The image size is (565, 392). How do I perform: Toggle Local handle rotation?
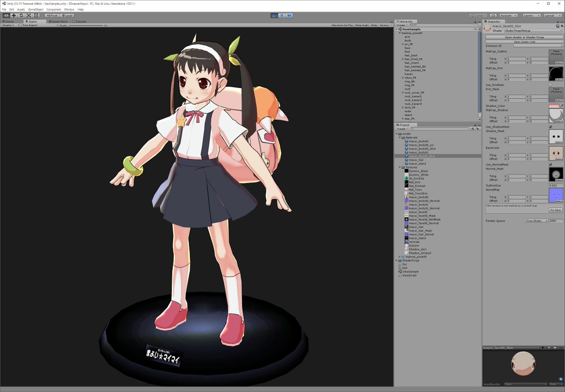pyautogui.click(x=66, y=16)
